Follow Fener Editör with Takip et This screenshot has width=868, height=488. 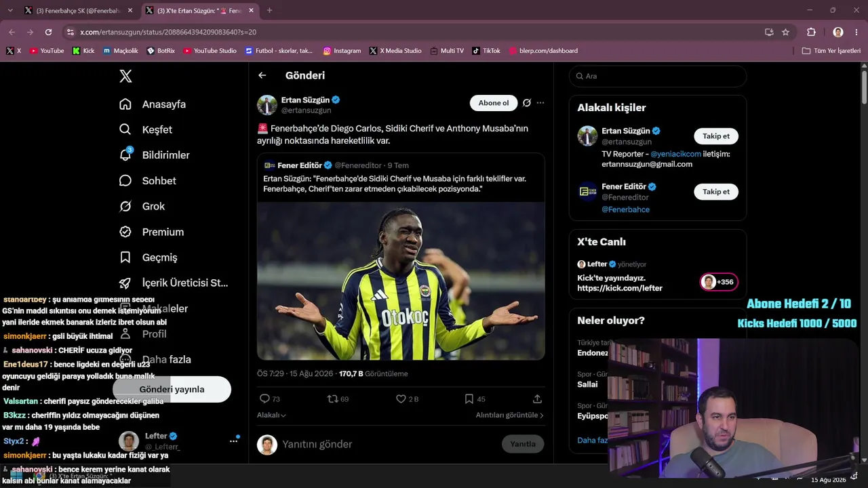(x=716, y=192)
